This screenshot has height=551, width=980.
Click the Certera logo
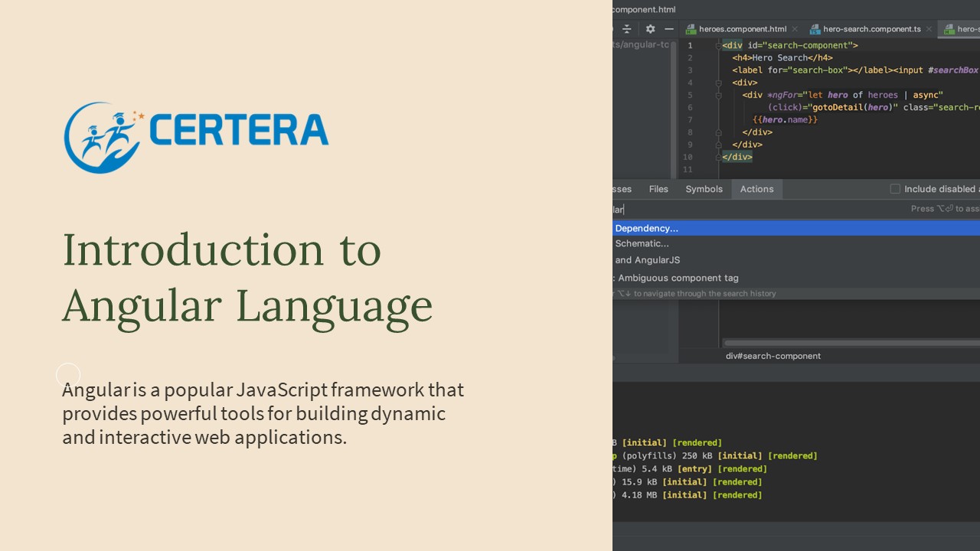tap(196, 138)
